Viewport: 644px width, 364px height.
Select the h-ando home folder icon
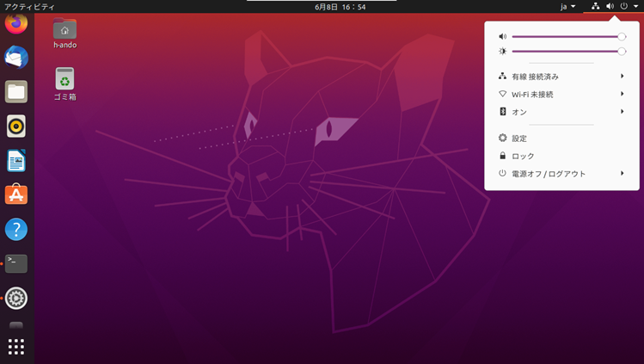[64, 34]
